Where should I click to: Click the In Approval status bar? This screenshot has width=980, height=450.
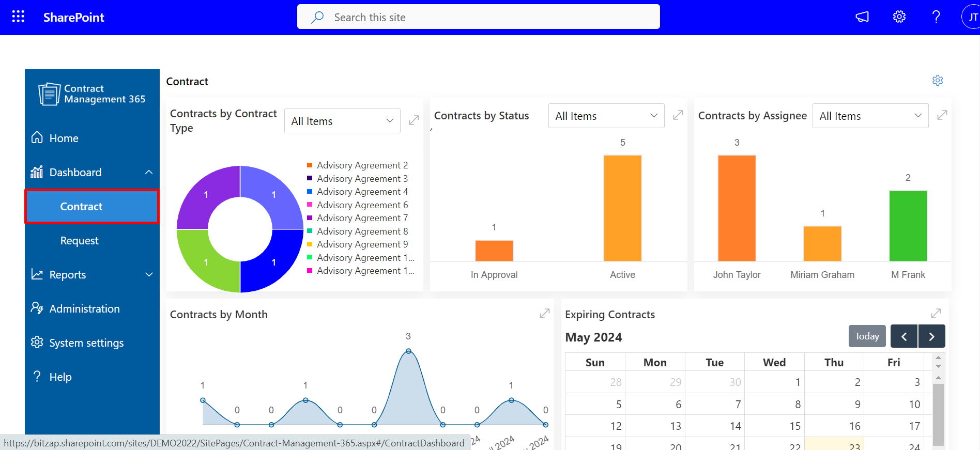pos(494,251)
